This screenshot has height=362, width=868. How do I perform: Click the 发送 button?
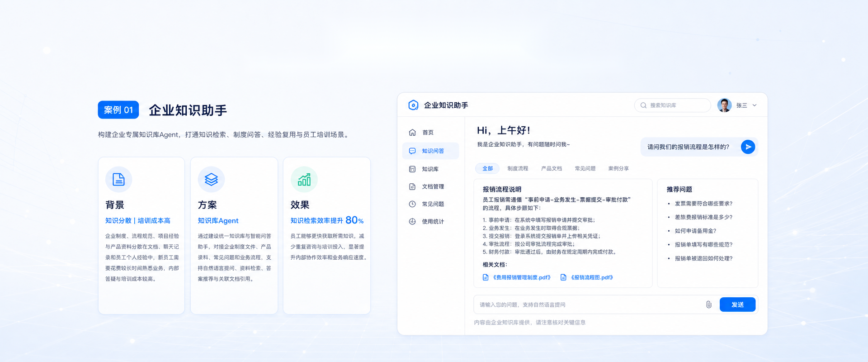737,305
